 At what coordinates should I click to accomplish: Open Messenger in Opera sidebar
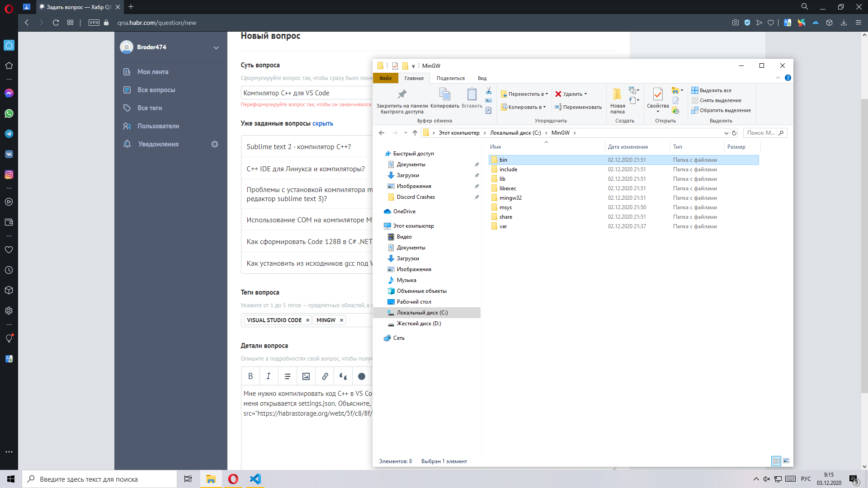tap(9, 93)
